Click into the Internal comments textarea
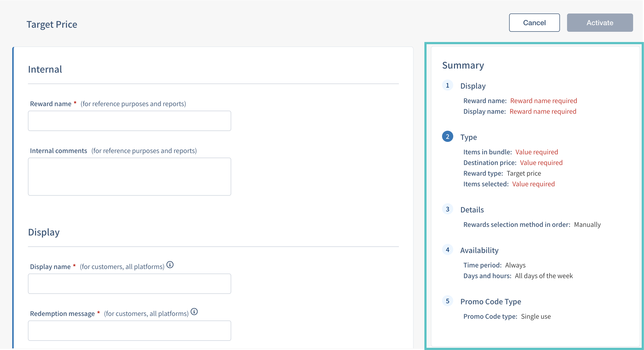This screenshot has height=350, width=644. point(130,177)
